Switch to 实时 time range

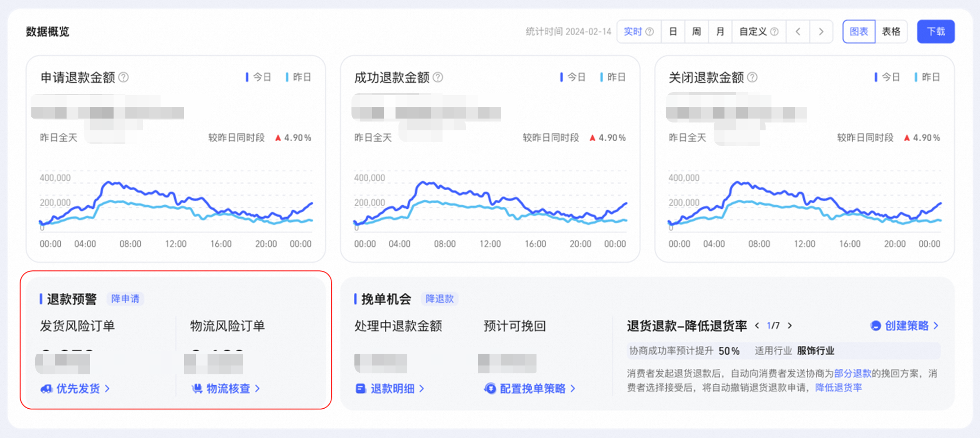coord(639,32)
